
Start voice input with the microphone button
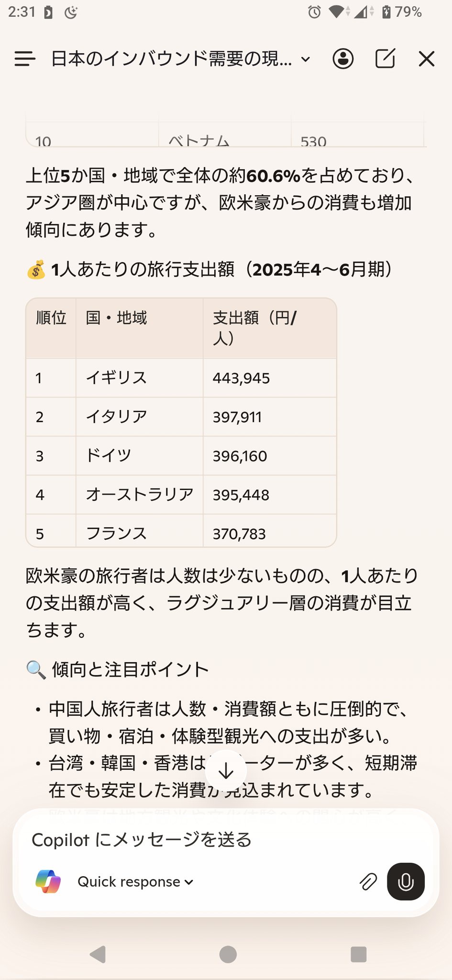point(406,881)
